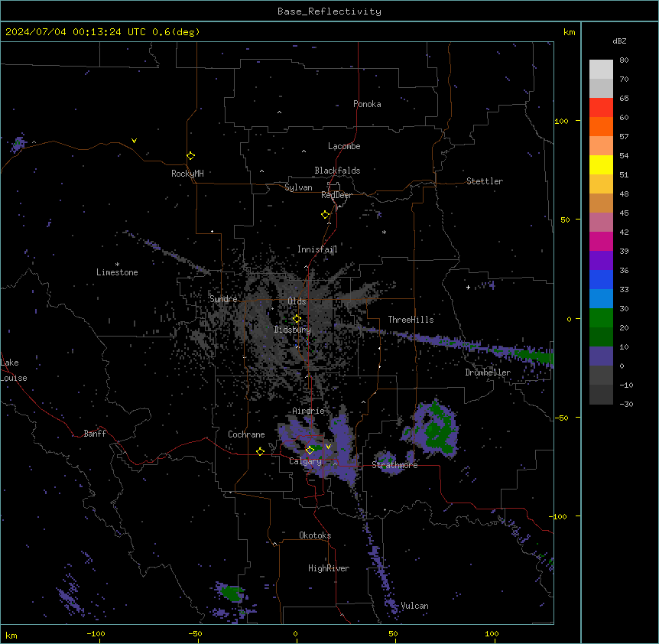Select the orange 57-60 dBZ legend color
The image size is (659, 644).
tap(601, 126)
